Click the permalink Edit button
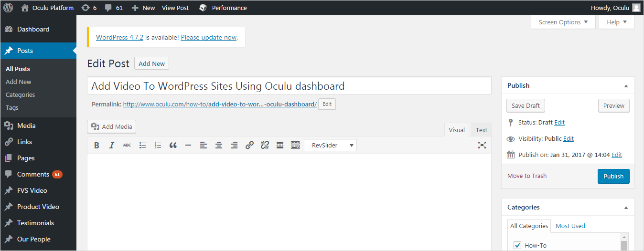Screen dimensions: 644x251 [x=327, y=104]
